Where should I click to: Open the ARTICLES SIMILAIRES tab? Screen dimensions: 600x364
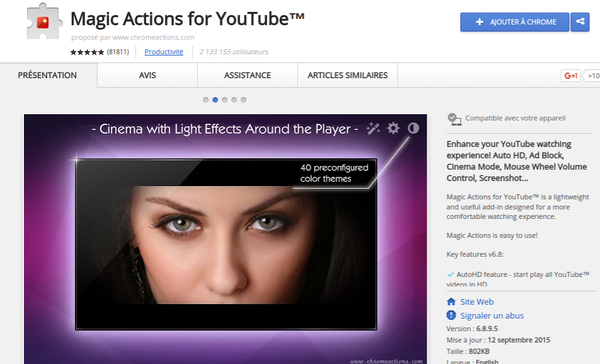pos(347,75)
